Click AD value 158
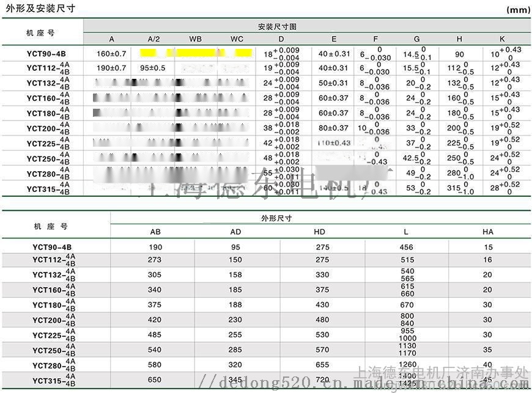The width and height of the screenshot is (532, 393). [235, 274]
